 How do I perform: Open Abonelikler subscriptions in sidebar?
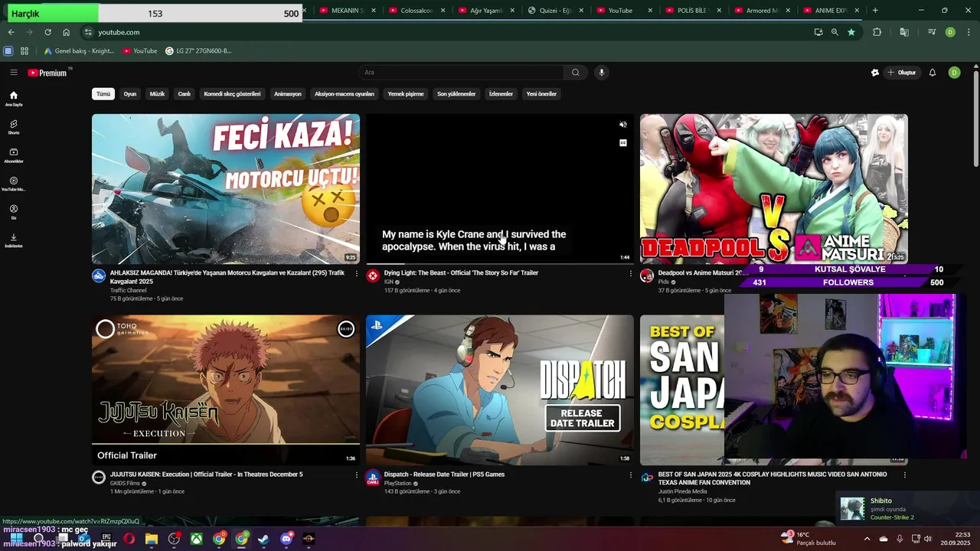tap(14, 155)
